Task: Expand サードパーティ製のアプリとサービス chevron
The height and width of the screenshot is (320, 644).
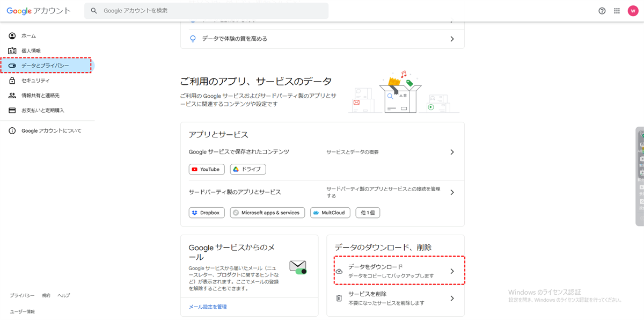Action: point(452,192)
